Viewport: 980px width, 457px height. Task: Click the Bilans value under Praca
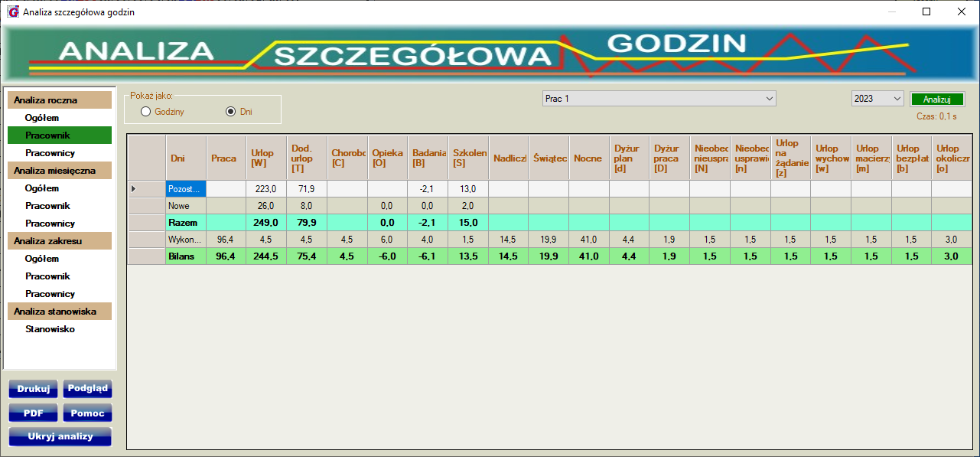click(226, 256)
